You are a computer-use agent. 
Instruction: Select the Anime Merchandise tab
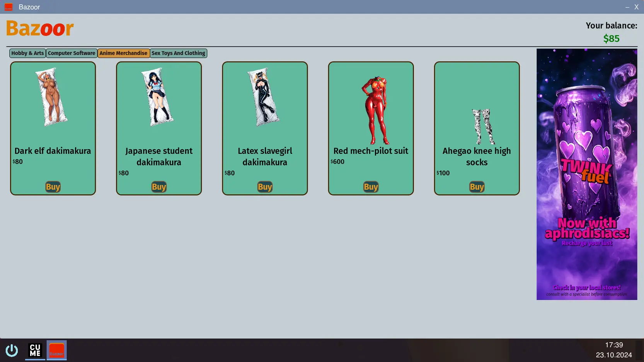tap(123, 53)
